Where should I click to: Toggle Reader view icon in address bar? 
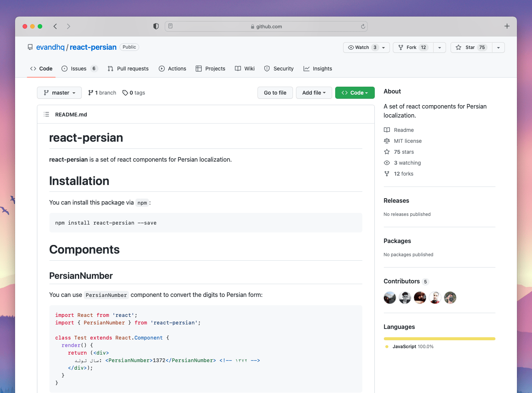click(170, 26)
